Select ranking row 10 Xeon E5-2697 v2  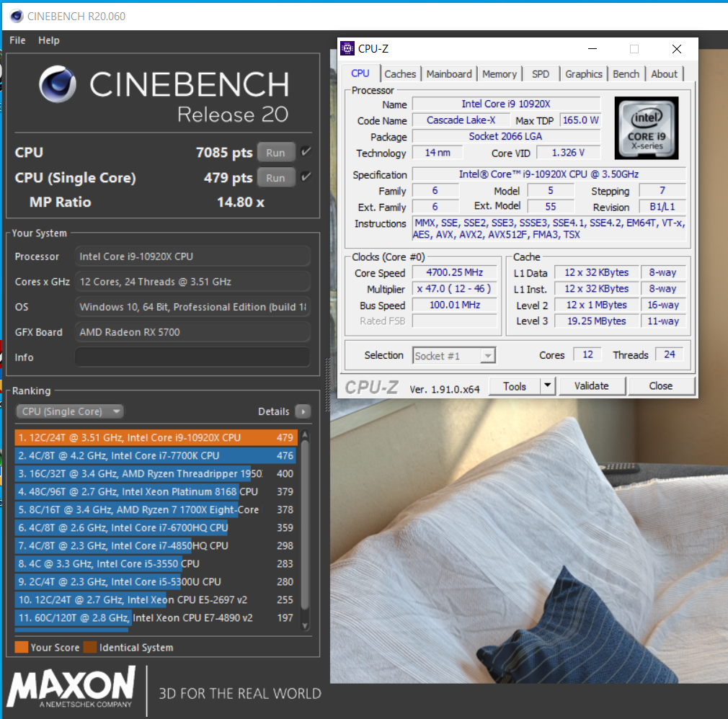click(156, 599)
